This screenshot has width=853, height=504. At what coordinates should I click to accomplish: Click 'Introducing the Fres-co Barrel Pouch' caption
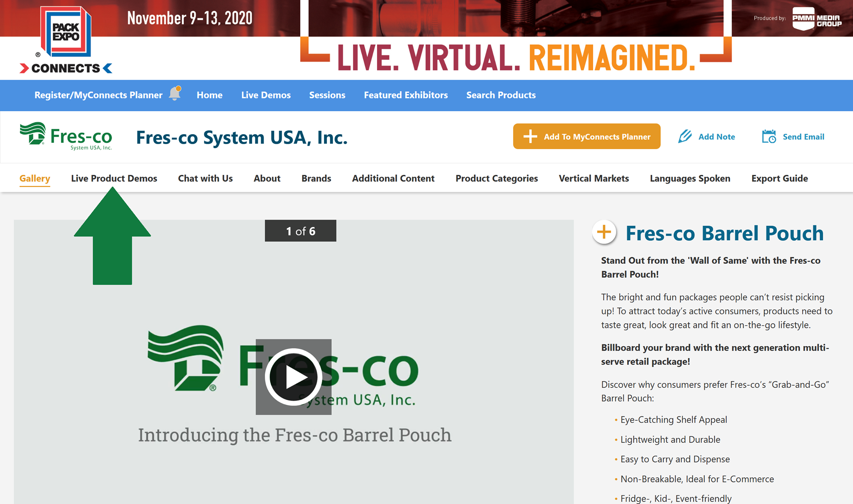[x=294, y=435]
